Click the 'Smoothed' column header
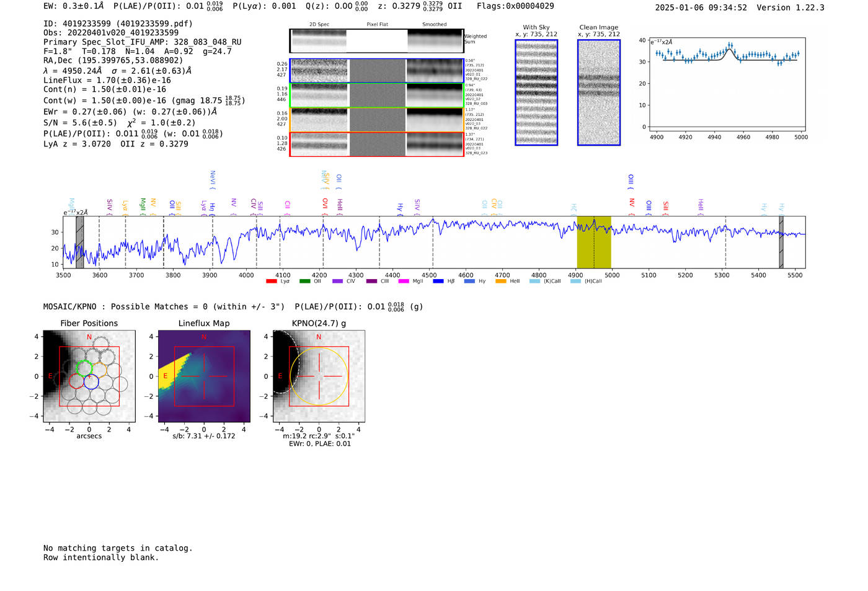Viewport: 868px width, 591px height. pos(435,25)
